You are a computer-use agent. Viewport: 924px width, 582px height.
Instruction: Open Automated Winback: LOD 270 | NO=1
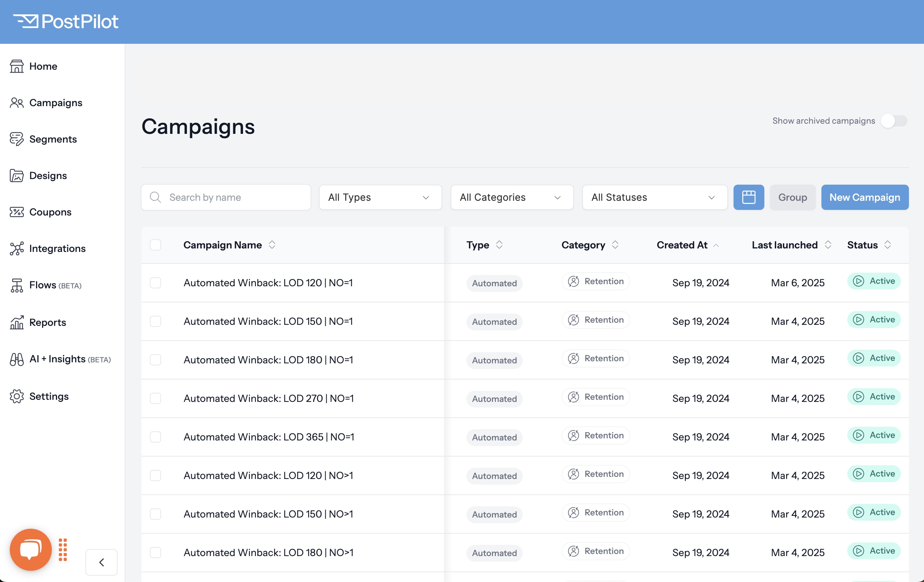coord(269,398)
